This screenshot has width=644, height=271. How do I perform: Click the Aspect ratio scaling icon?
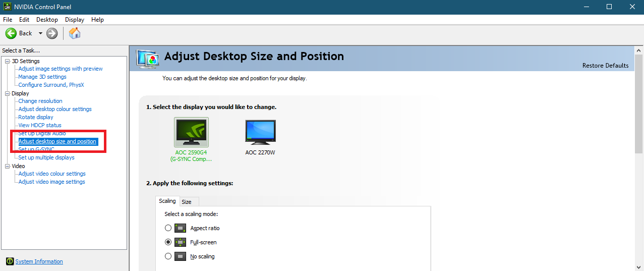coord(180,228)
